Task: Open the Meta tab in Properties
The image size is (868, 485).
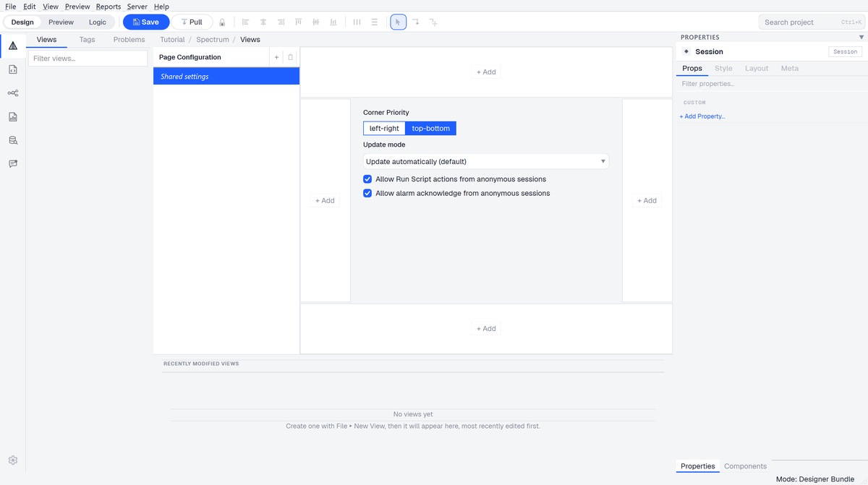Action: (x=790, y=68)
